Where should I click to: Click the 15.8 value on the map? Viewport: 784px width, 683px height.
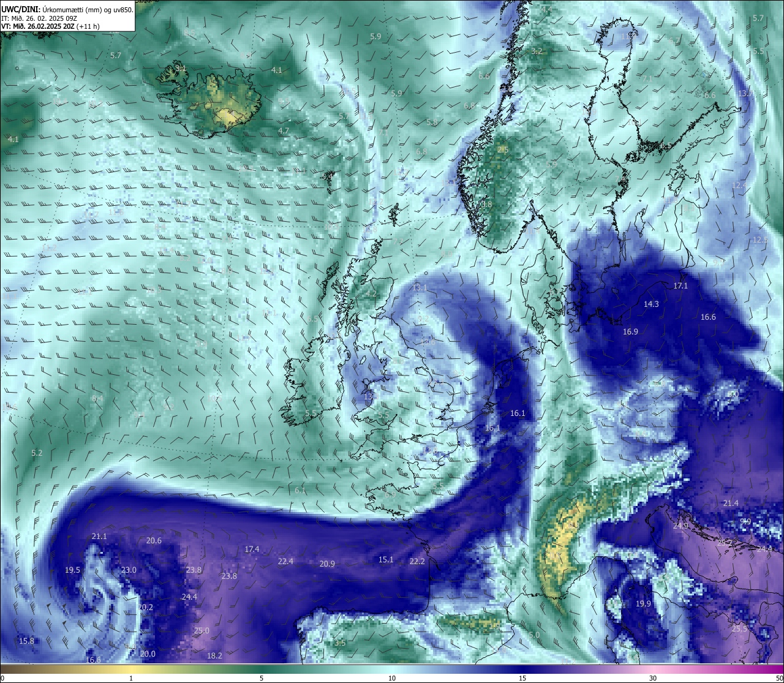(x=26, y=641)
